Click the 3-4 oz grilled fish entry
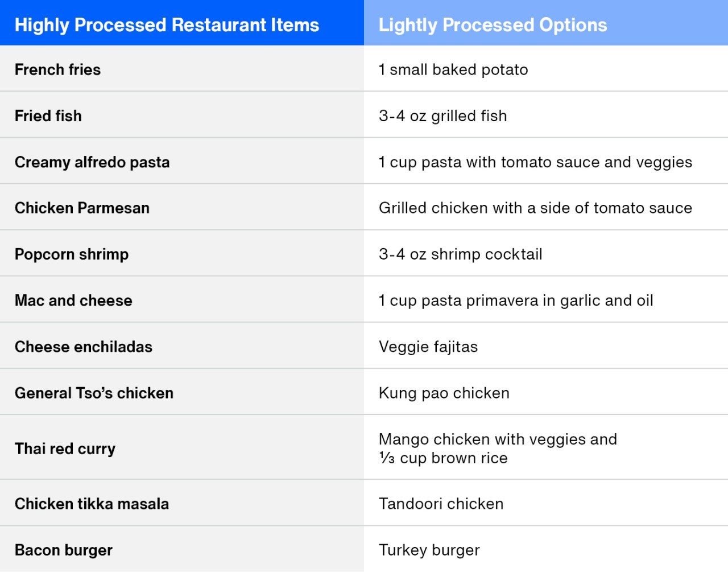This screenshot has width=728, height=572. click(442, 116)
